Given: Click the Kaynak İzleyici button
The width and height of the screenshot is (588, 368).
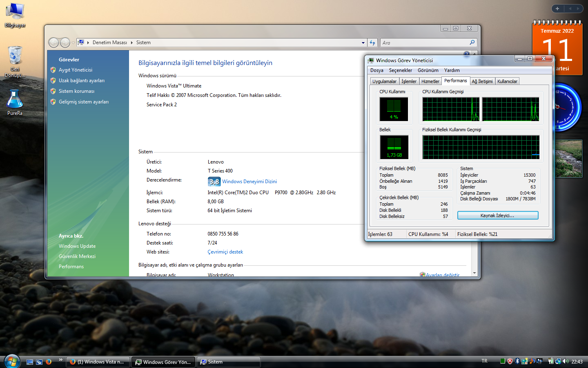Looking at the screenshot, I should (498, 215).
